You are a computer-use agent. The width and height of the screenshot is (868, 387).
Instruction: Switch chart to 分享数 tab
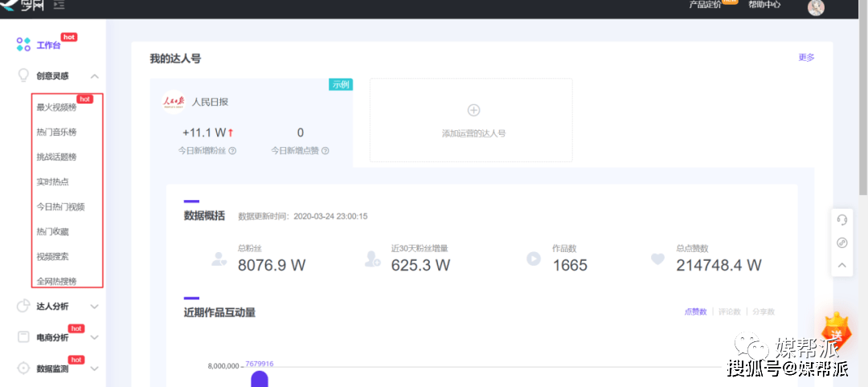pos(764,312)
